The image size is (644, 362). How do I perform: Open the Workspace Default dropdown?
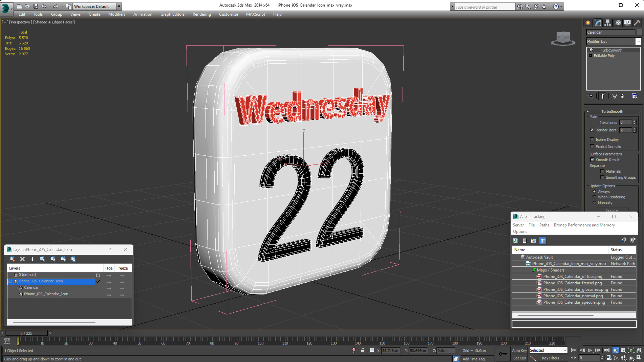click(x=95, y=6)
